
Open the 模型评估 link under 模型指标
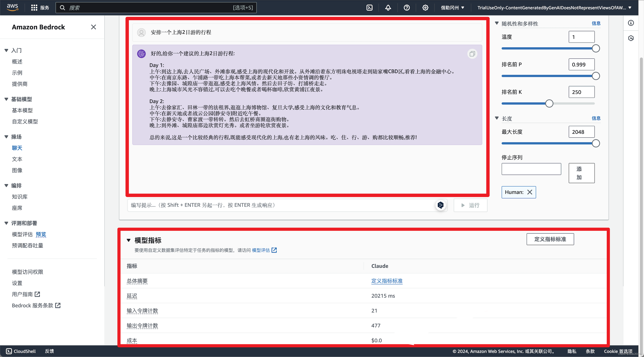click(264, 250)
